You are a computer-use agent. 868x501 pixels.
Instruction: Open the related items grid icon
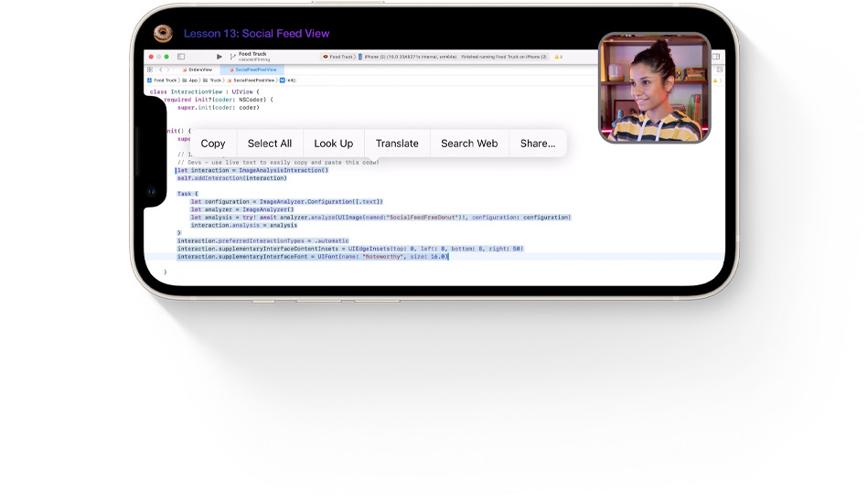pos(150,69)
